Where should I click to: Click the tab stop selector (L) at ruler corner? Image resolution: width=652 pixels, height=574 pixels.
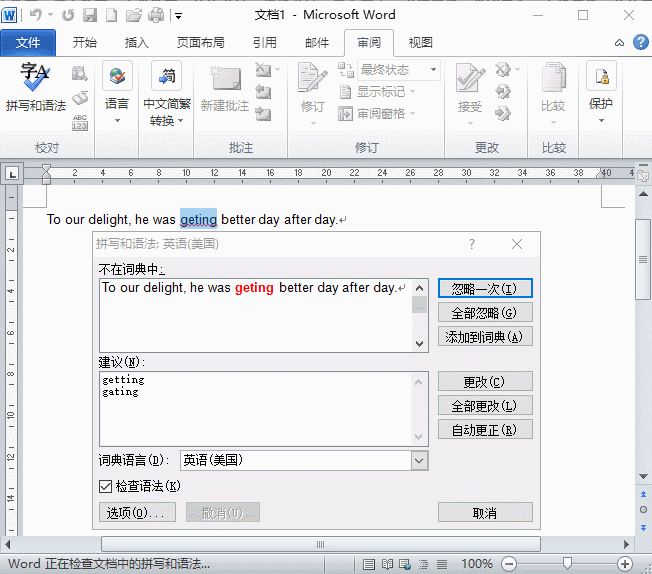[x=12, y=173]
